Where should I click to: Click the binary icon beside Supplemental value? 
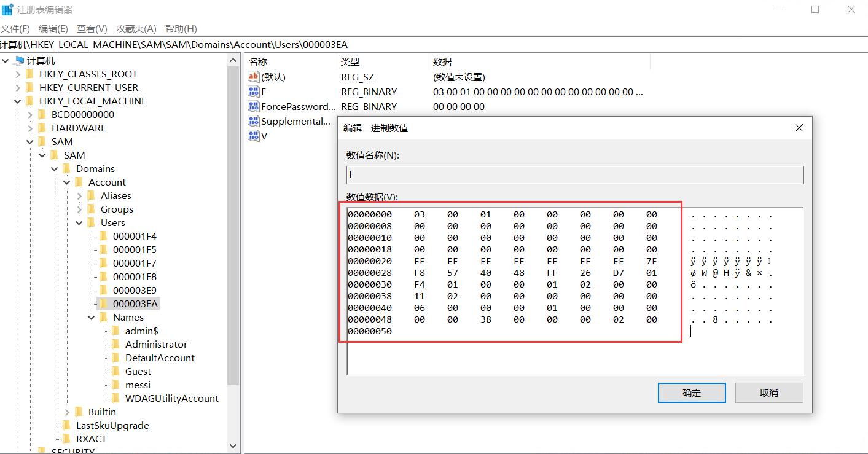[252, 120]
